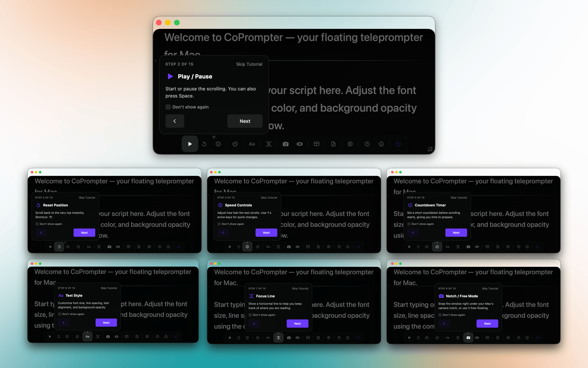The height and width of the screenshot is (368, 588).
Task: Click highlighted Reset icon in Step 3 window toolbar
Action: 59,247
